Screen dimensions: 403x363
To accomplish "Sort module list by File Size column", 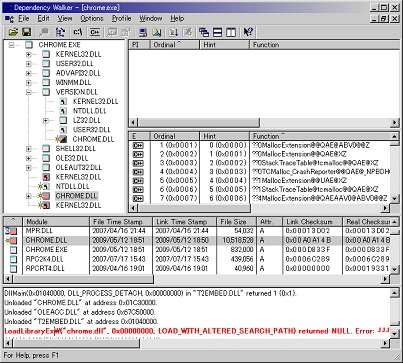I will [x=236, y=222].
